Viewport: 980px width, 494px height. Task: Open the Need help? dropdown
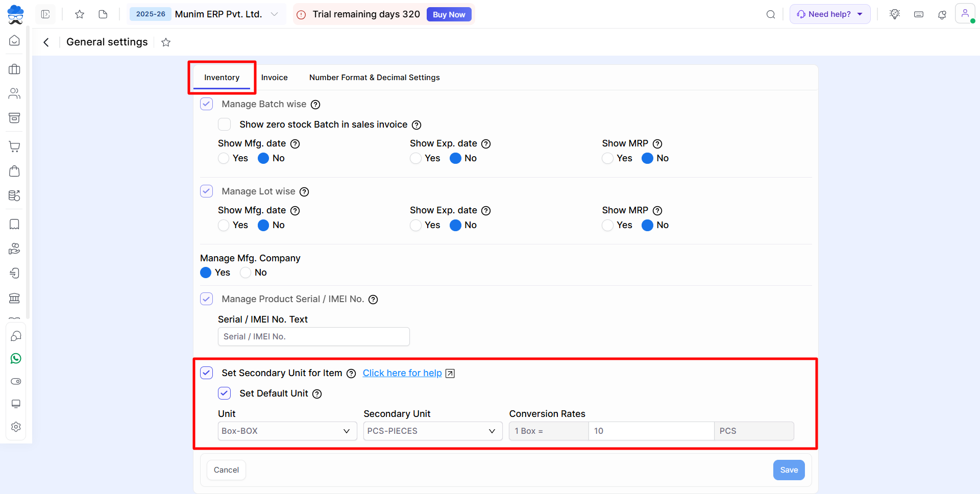829,14
